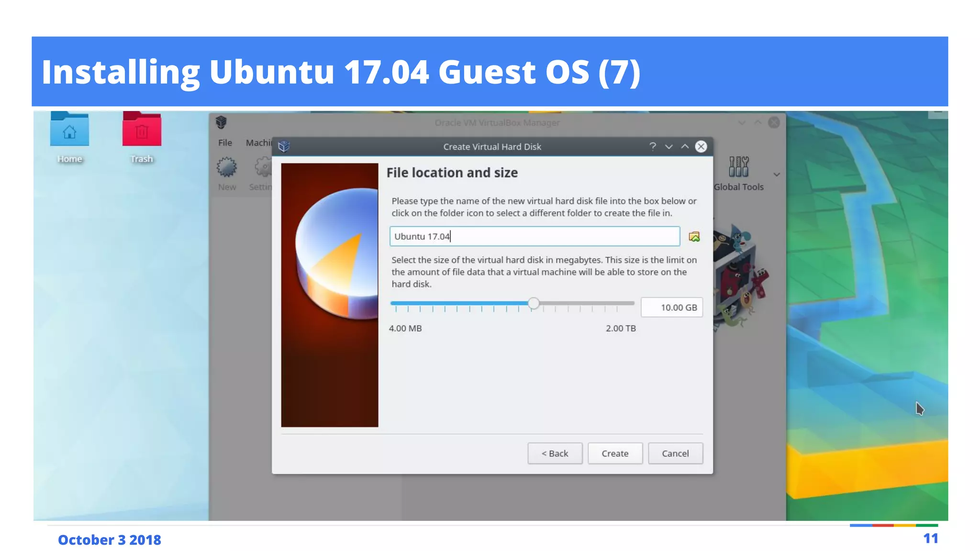Viewport: 980px width, 551px height.
Task: Click the folder browse icon beside filename
Action: coord(694,237)
